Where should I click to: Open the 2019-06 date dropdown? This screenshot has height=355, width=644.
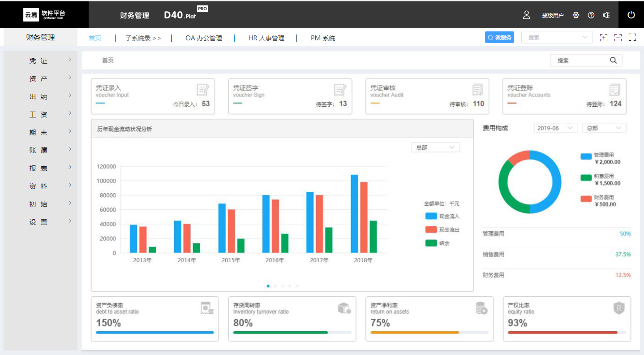point(555,128)
